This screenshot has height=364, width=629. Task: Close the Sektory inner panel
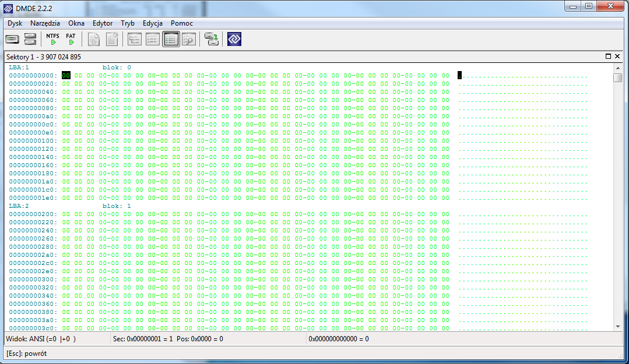click(x=617, y=56)
